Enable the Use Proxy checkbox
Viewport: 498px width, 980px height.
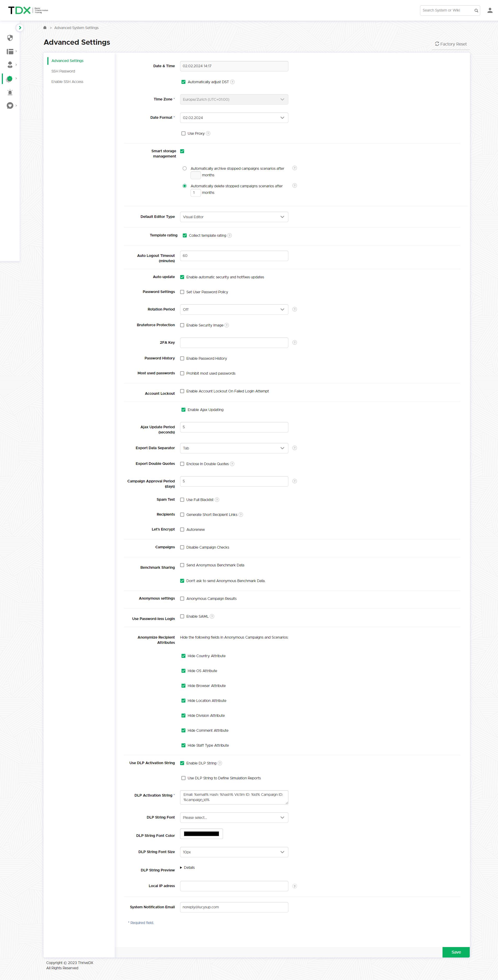(183, 133)
